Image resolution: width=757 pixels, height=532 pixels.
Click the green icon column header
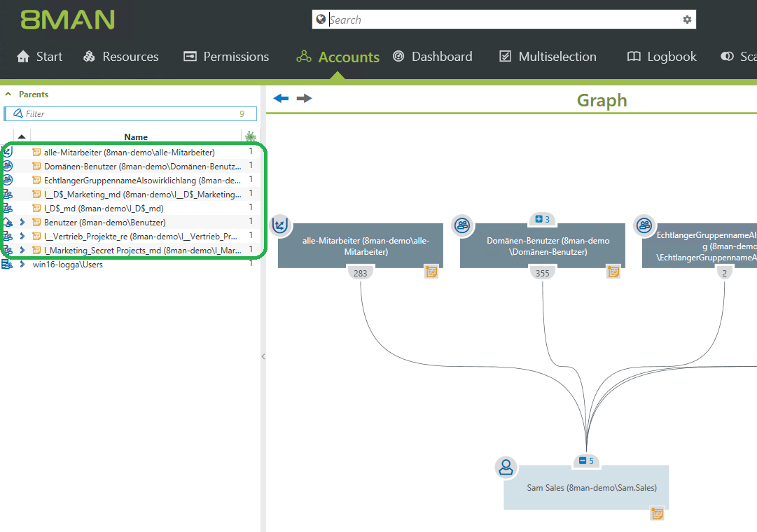pos(251,136)
